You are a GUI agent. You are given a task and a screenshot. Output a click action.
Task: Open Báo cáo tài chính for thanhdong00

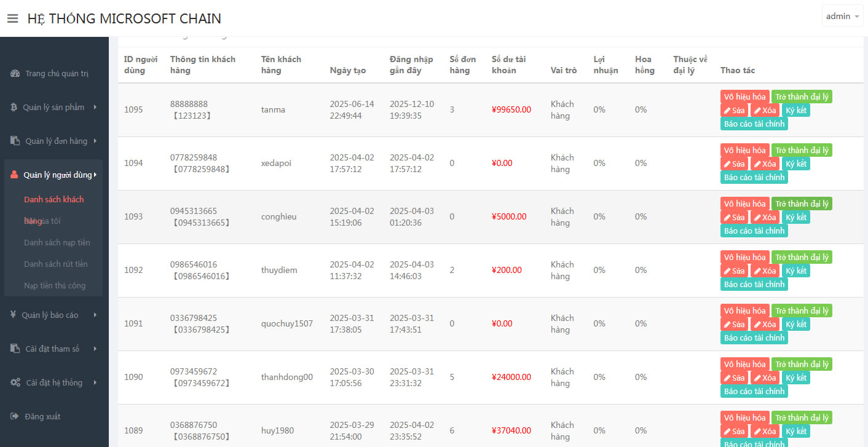[754, 391]
